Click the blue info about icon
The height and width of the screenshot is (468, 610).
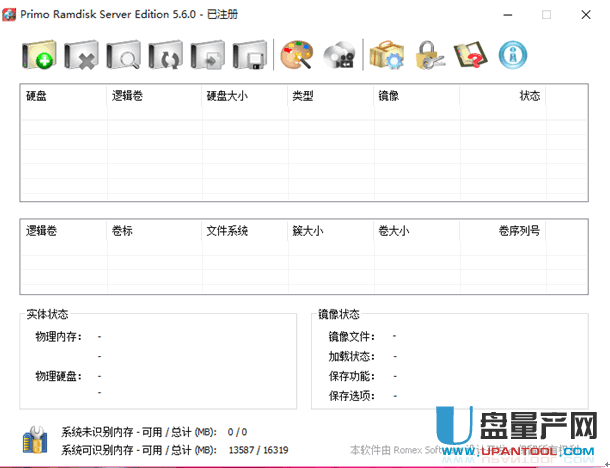(512, 55)
